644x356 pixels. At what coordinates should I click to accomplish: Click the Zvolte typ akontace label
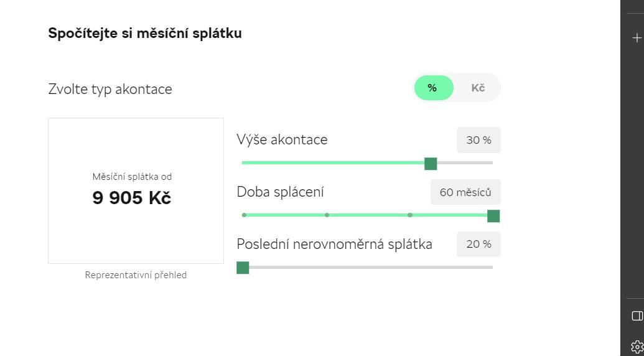tap(110, 89)
